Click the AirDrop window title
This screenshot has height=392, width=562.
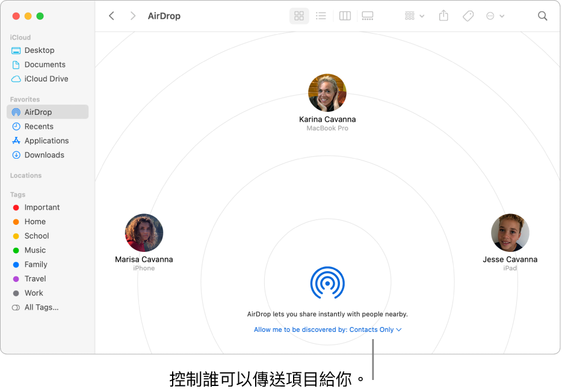click(164, 16)
